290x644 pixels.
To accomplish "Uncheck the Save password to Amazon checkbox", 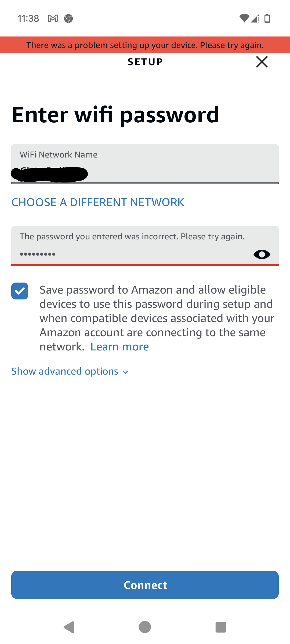I will pos(20,291).
